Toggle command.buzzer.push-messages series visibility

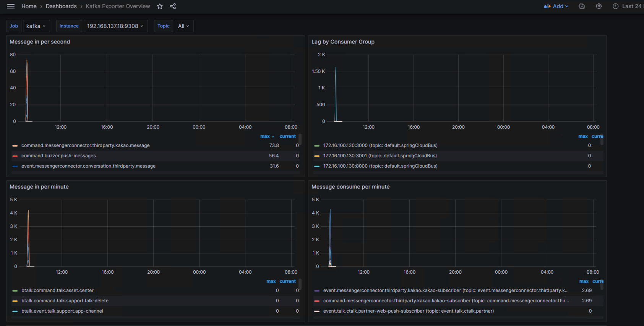point(58,156)
